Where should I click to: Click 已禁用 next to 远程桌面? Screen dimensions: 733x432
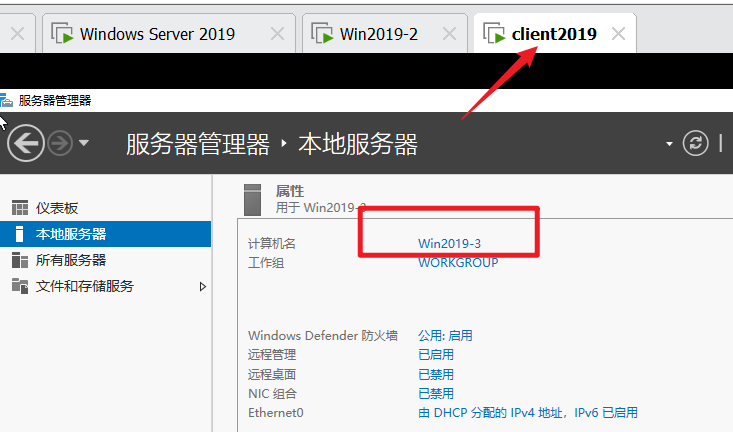click(x=436, y=374)
